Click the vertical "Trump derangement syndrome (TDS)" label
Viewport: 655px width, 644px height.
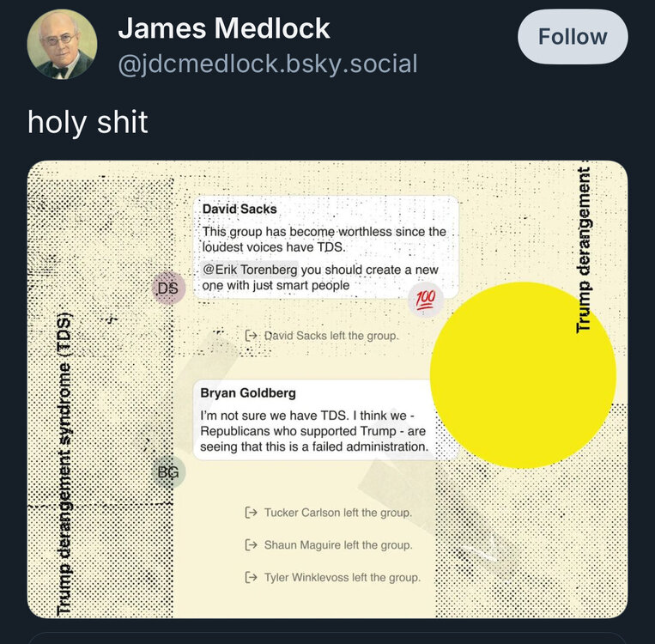click(64, 464)
